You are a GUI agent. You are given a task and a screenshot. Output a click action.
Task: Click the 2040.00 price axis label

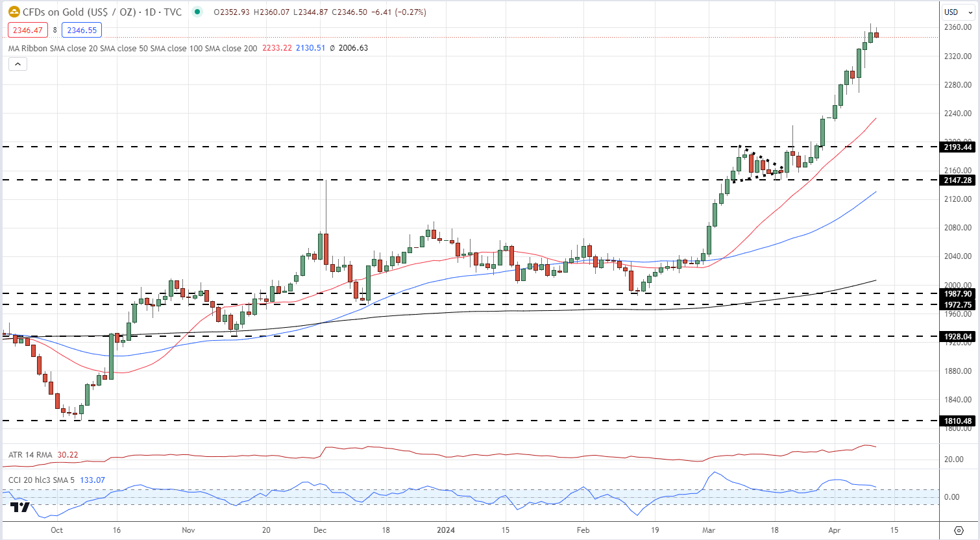click(958, 256)
